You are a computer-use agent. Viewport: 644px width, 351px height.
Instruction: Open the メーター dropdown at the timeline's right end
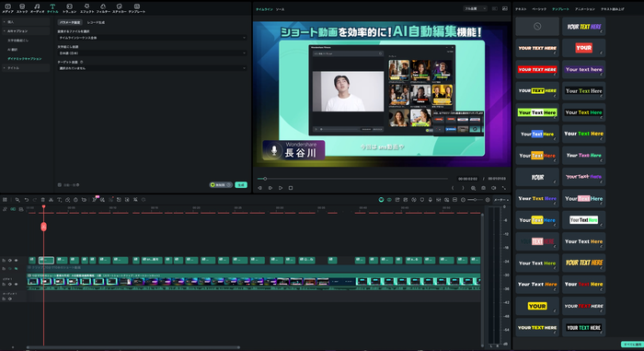(500, 200)
